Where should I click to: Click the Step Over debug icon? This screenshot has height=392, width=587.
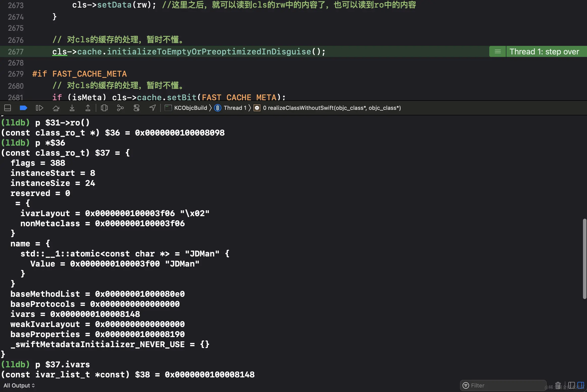click(56, 108)
